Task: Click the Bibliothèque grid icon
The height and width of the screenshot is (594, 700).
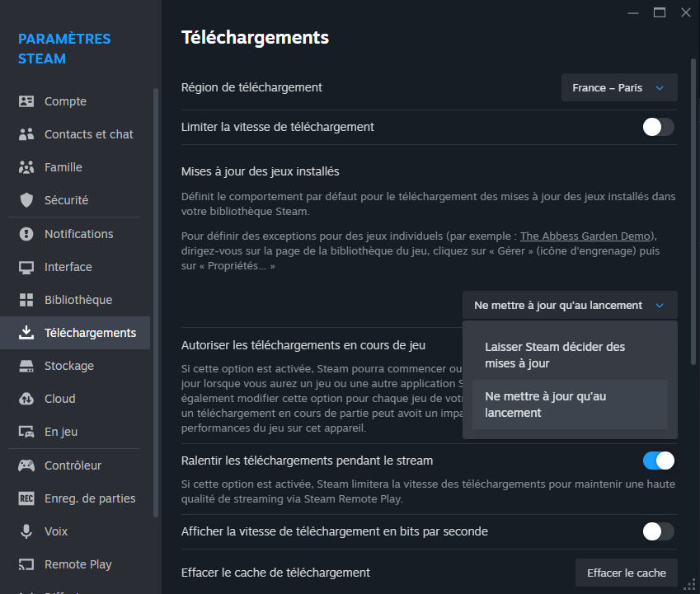Action: click(x=26, y=300)
